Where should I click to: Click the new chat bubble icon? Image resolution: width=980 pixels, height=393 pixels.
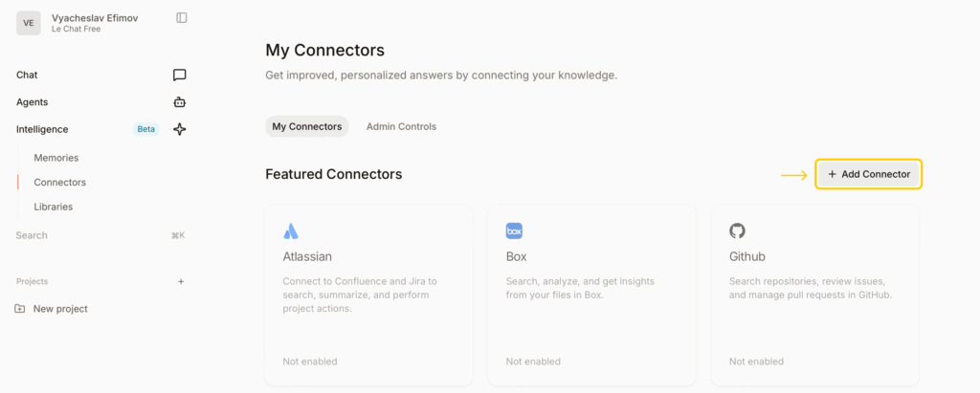179,75
